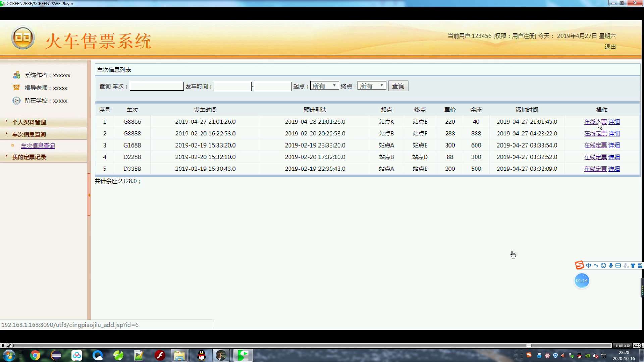Toggle player fullscreen mode icon
The width and height of the screenshot is (644, 362).
tap(635, 346)
